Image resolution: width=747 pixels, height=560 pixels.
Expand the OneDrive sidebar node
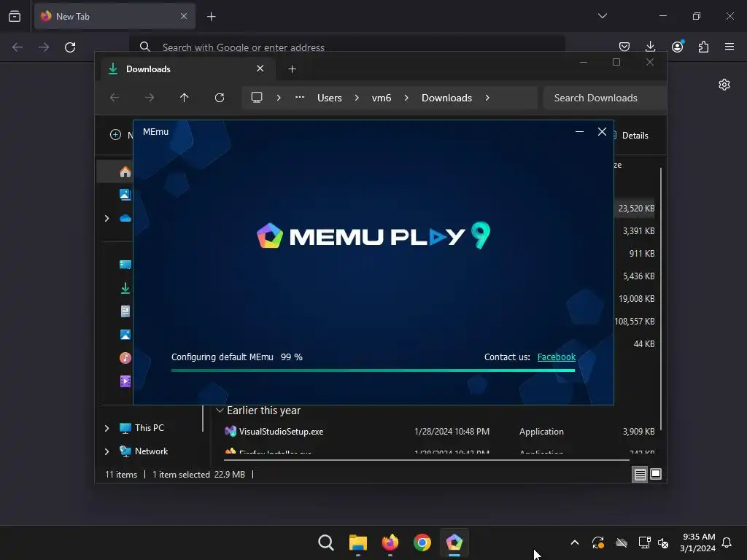[x=107, y=218]
